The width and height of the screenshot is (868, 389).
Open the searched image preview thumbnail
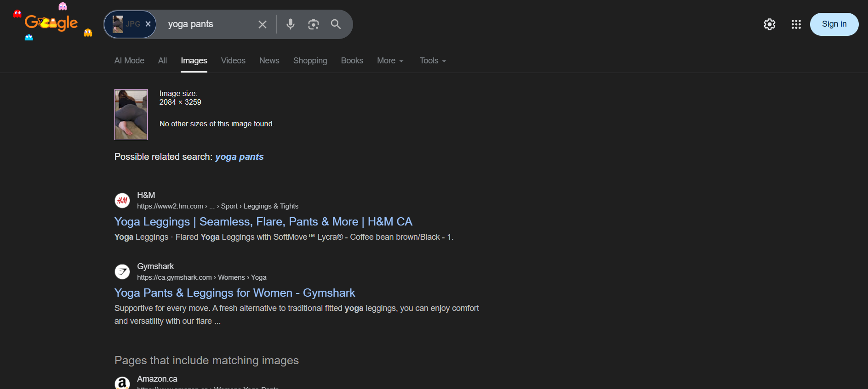[x=131, y=114]
